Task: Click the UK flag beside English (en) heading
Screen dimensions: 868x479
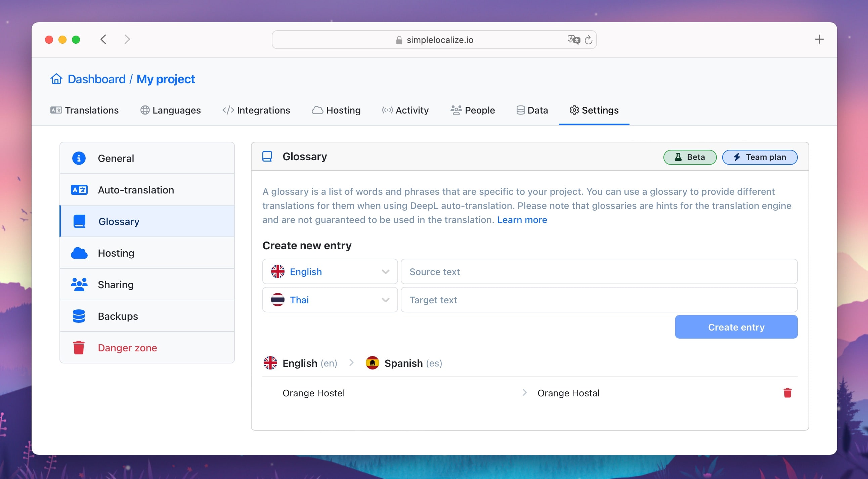Action: point(270,363)
